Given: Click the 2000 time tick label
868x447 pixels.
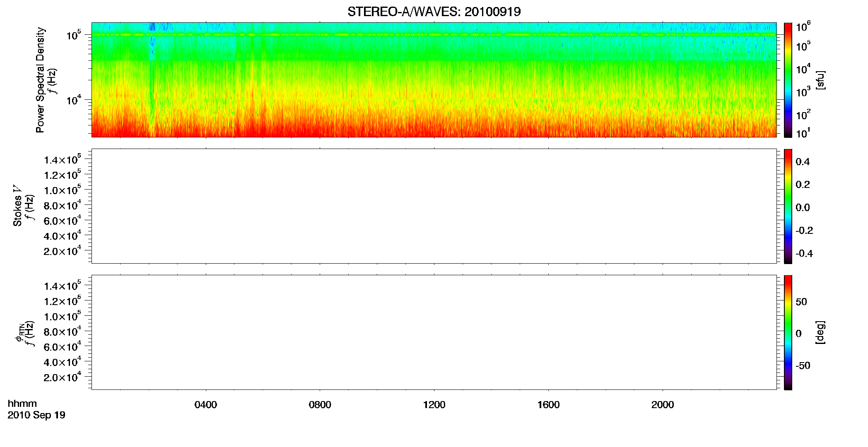Looking at the screenshot, I should (x=663, y=405).
